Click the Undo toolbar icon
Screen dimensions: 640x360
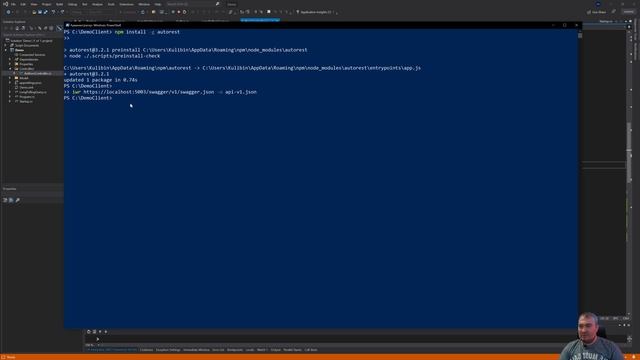tap(53, 12)
